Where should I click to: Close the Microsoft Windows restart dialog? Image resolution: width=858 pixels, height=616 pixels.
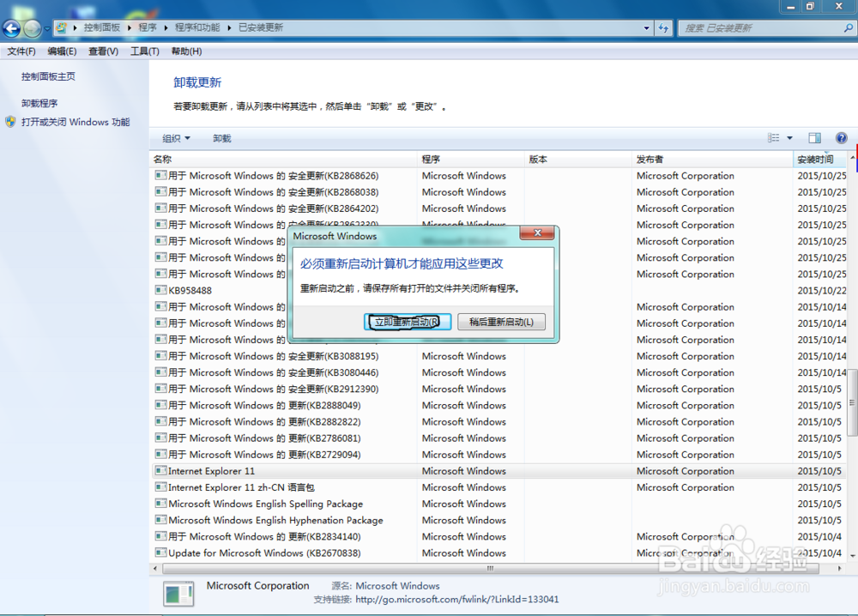coord(537,233)
